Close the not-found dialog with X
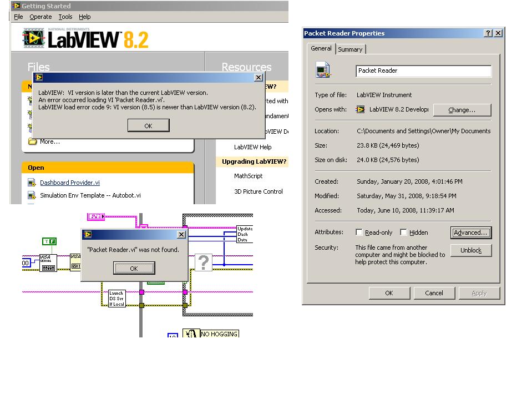 click(181, 234)
